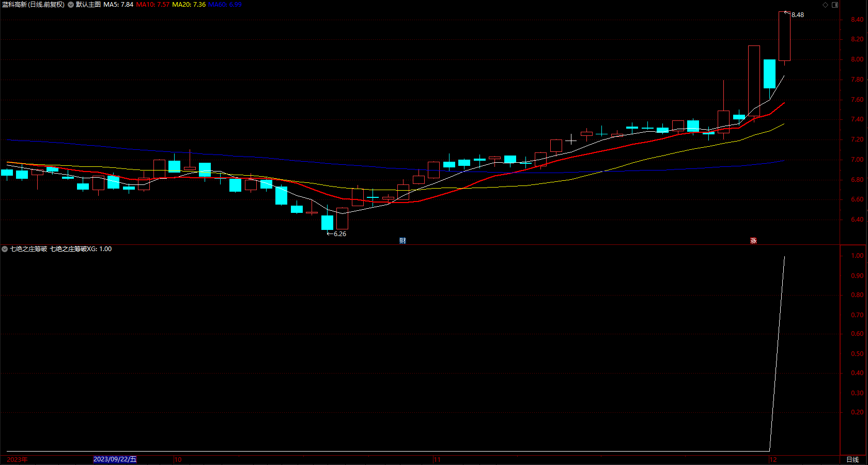Click the 七绝之庄筹破XG: 1.00 value label
Screen dimensions: 868x465
(x=81, y=249)
